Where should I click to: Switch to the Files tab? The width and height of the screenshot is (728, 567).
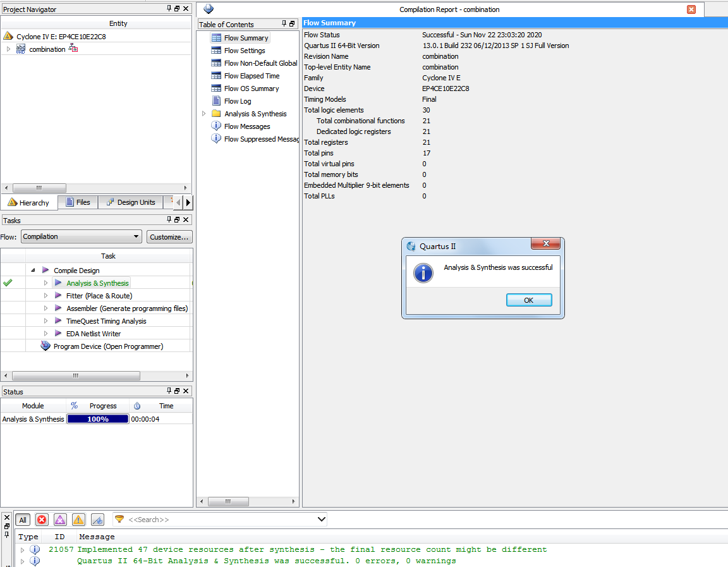tap(78, 202)
